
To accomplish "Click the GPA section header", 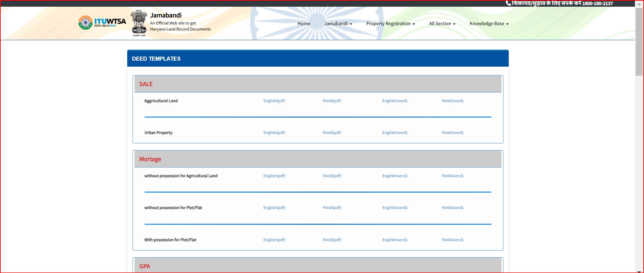I will click(x=145, y=266).
